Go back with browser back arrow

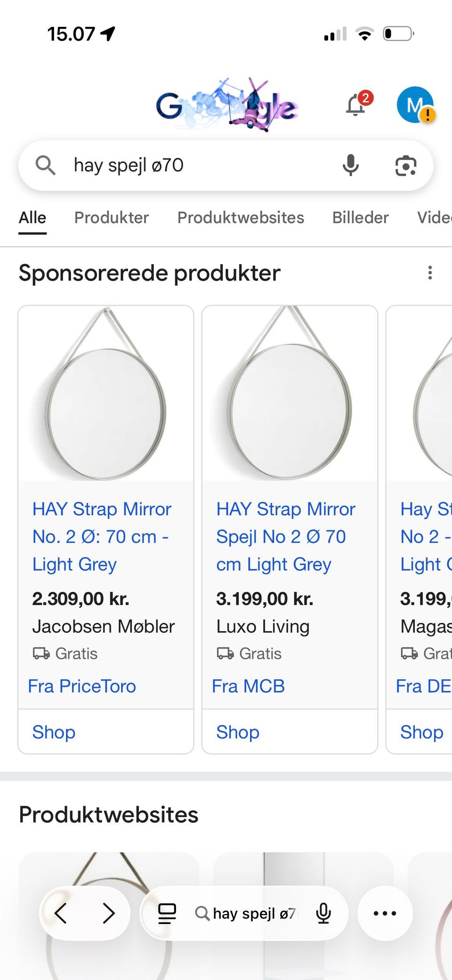61,913
